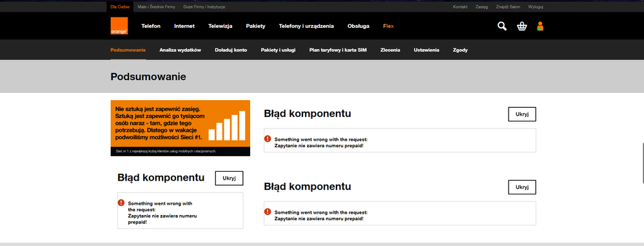Click error icon in bottom-right Błąd komponentu
The width and height of the screenshot is (644, 246).
click(x=268, y=211)
